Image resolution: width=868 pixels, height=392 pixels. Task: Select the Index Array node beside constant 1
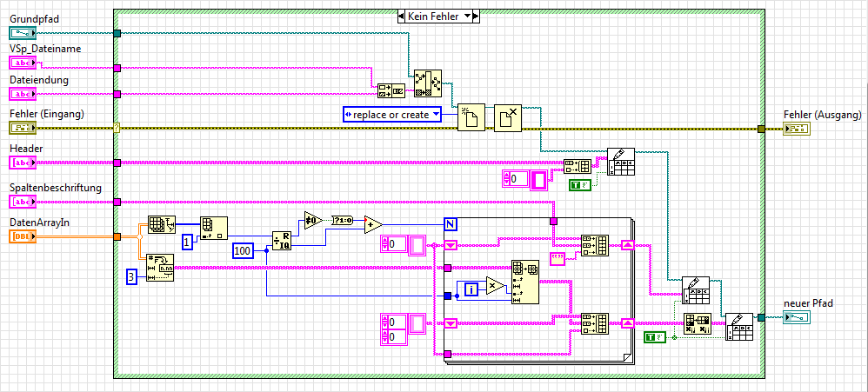213,228
